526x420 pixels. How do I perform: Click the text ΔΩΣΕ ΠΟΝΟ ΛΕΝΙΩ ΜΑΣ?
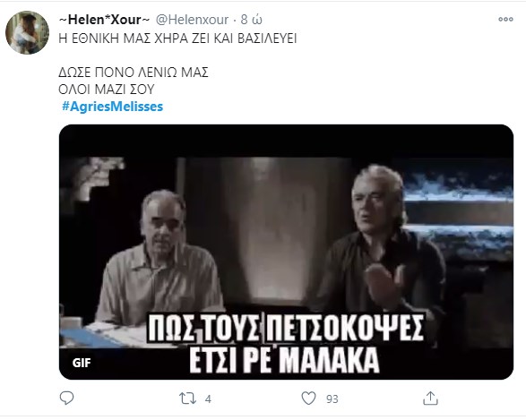[134, 73]
